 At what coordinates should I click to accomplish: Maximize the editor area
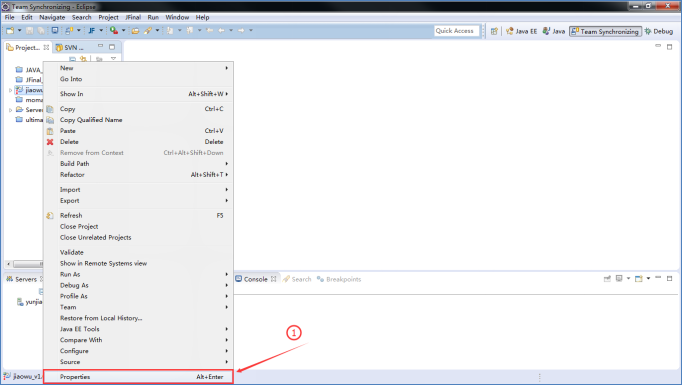(x=669, y=47)
